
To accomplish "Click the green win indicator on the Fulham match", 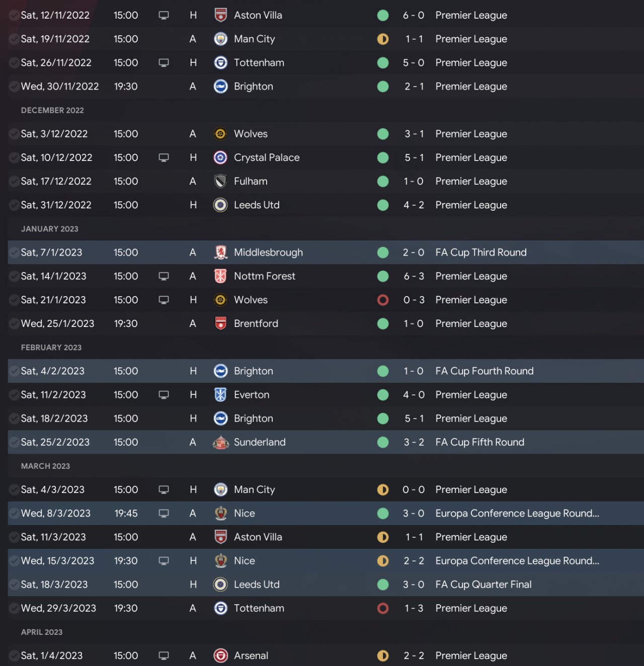I will click(x=383, y=181).
